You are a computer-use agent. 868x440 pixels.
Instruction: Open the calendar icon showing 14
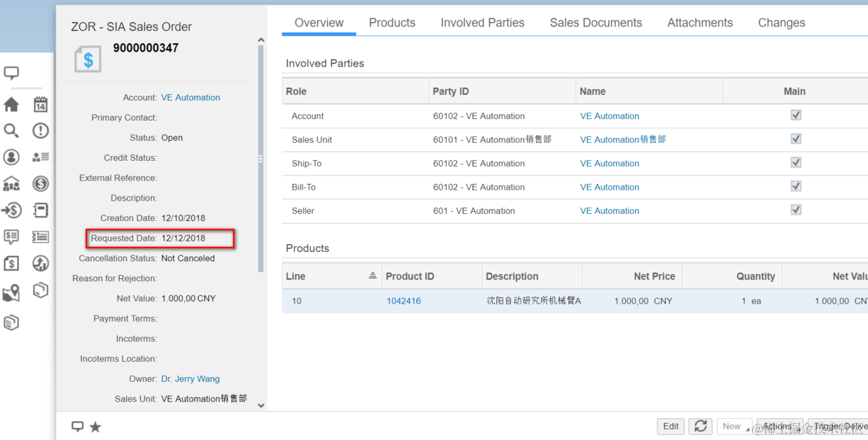coord(41,105)
